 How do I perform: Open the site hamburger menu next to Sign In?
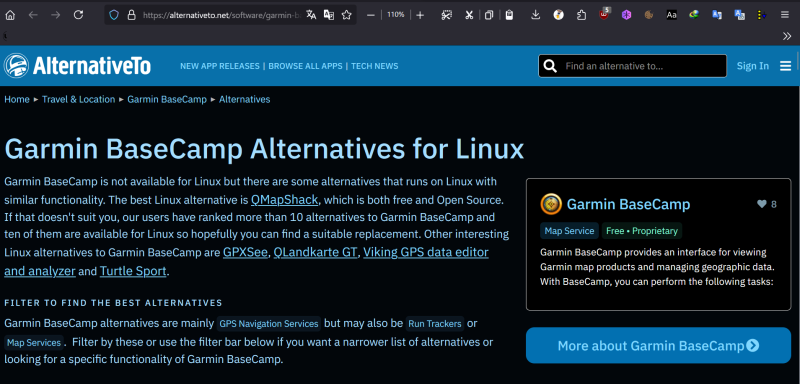[x=785, y=66]
